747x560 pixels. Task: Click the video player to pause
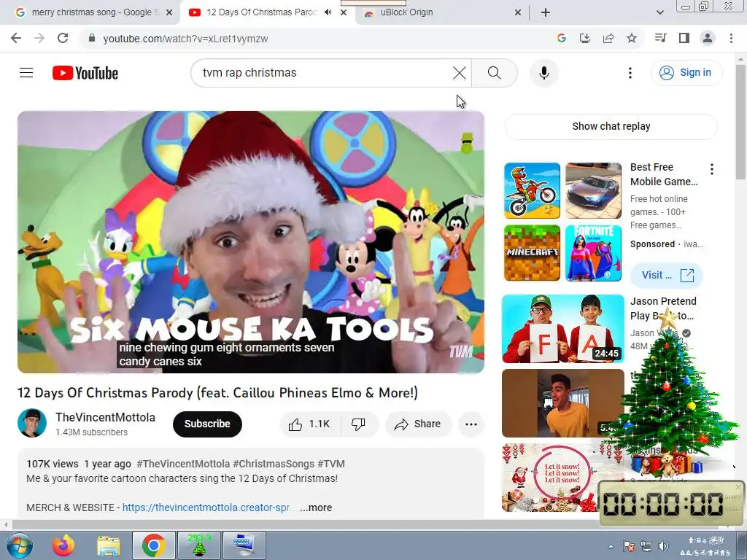click(251, 242)
